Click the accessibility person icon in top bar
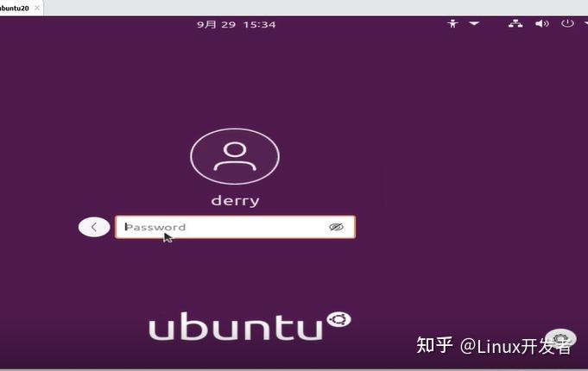 click(x=452, y=24)
